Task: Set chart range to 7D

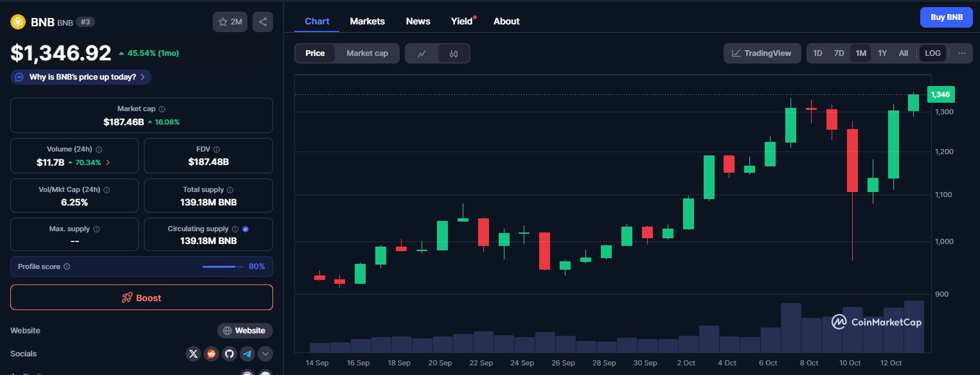Action: pyautogui.click(x=839, y=53)
